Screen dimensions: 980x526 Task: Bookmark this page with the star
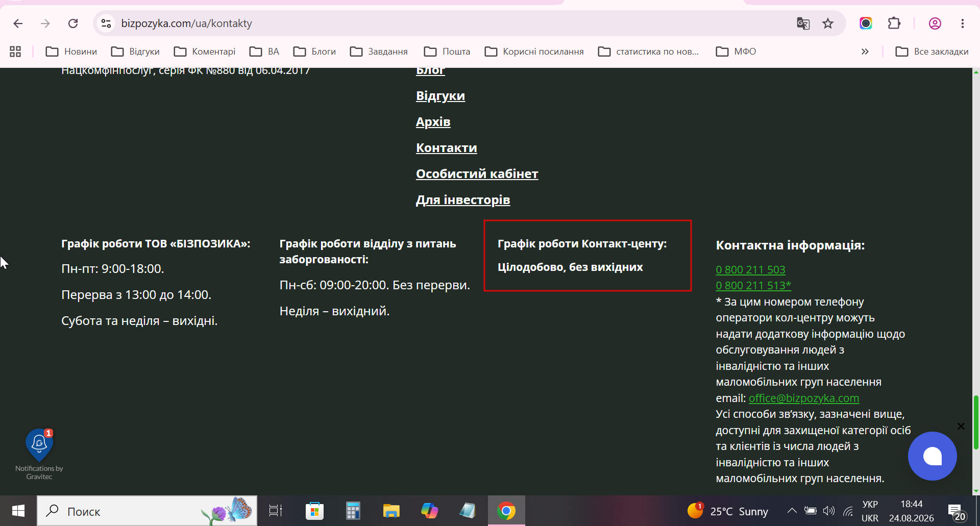tap(828, 23)
